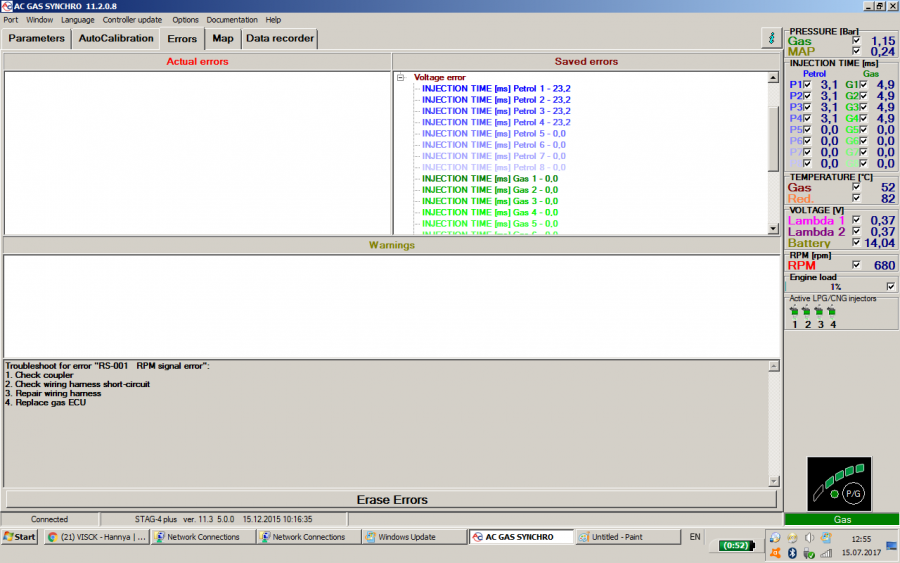Uncheck the RPM reading checkbox
900x563 pixels.
(856, 266)
